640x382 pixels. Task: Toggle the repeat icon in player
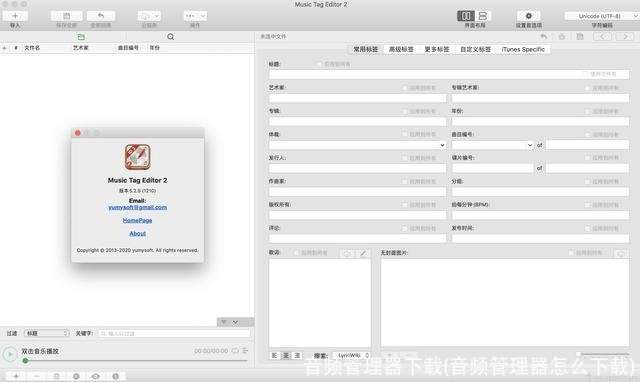(235, 351)
